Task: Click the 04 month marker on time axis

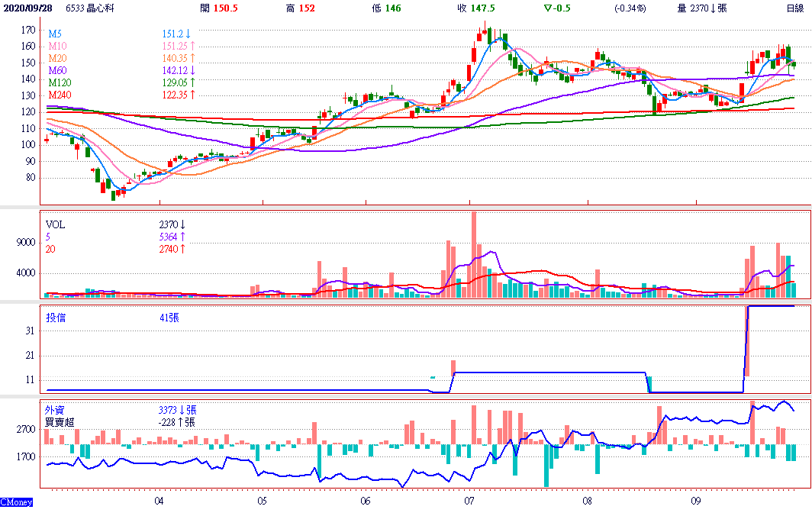Action: [159, 501]
